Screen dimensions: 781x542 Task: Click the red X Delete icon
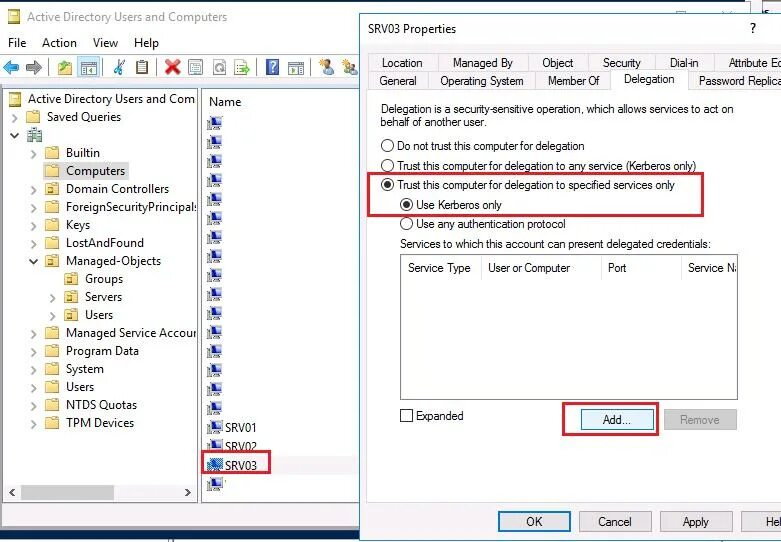pyautogui.click(x=172, y=67)
